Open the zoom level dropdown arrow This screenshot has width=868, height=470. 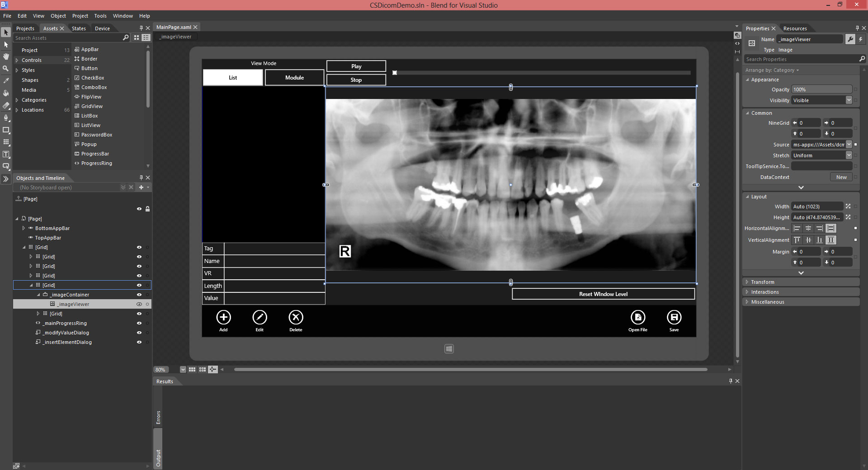coord(183,370)
